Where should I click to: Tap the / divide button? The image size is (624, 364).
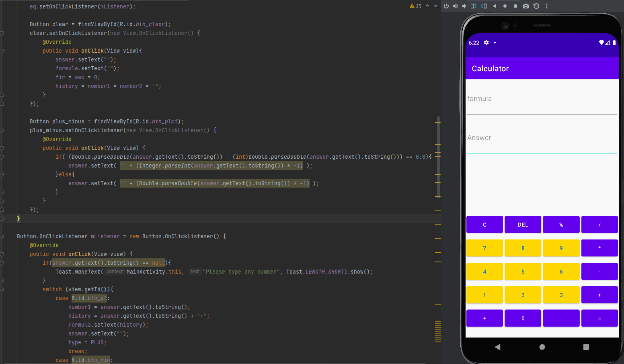[x=599, y=225]
